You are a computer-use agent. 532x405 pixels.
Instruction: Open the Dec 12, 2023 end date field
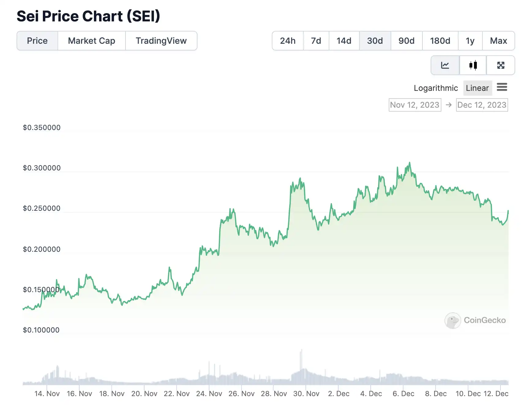click(482, 105)
